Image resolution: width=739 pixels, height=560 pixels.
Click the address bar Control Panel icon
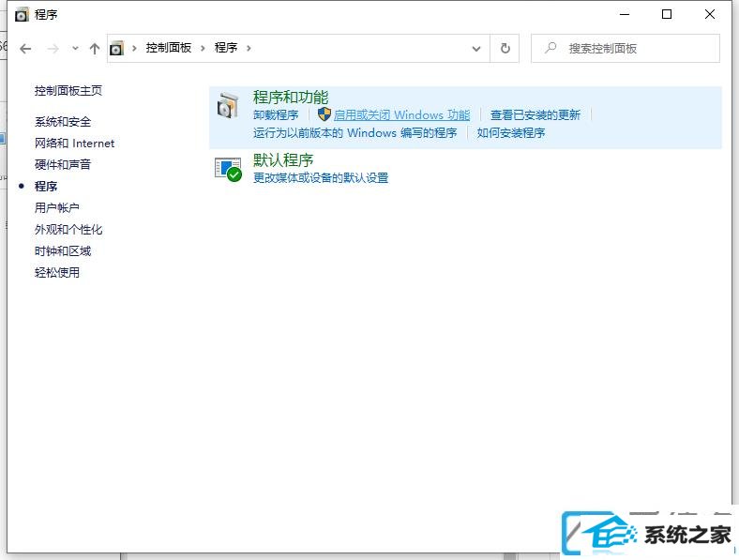click(116, 48)
